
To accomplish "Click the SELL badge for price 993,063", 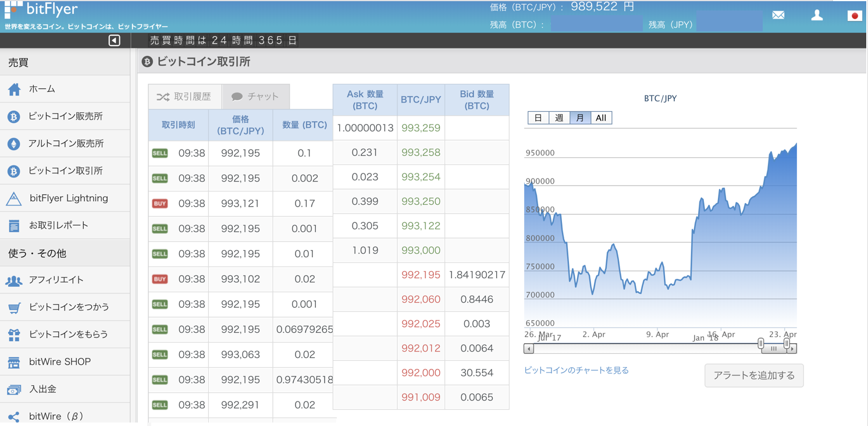I will tap(160, 354).
